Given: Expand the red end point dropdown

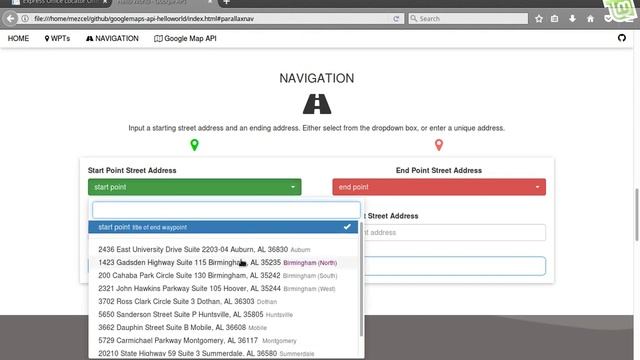Looking at the screenshot, I should click(x=439, y=187).
